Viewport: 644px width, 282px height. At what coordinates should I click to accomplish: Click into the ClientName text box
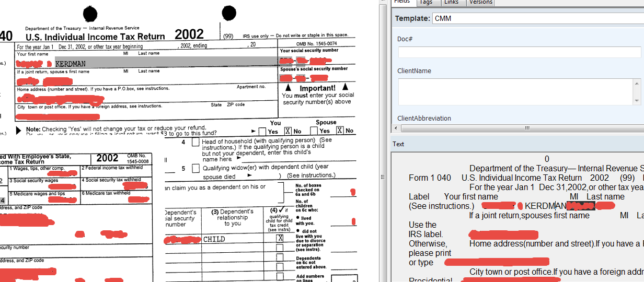[515, 92]
